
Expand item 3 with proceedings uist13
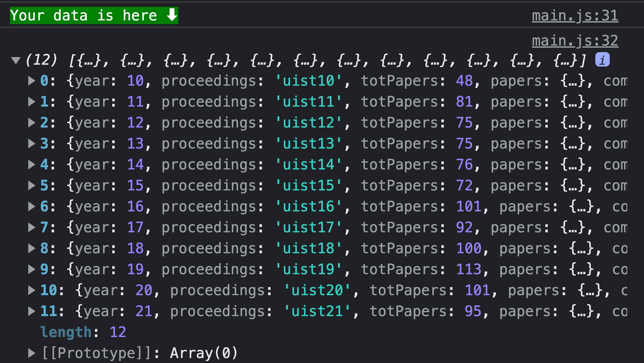pyautogui.click(x=31, y=144)
